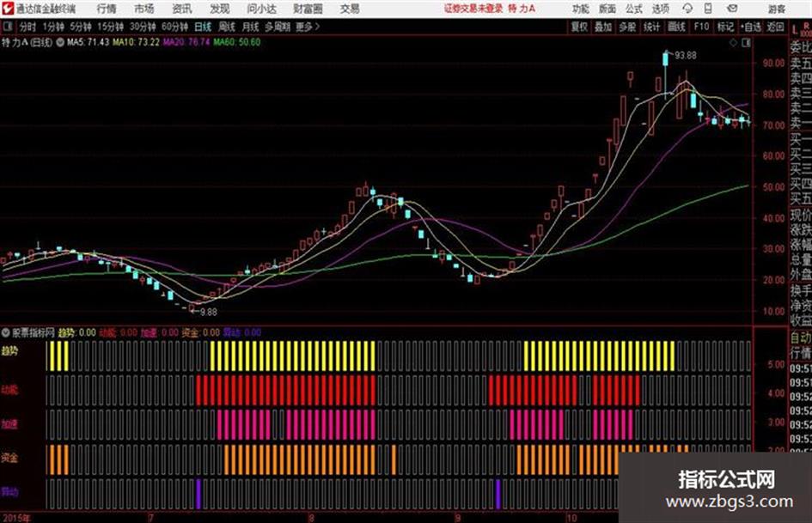This screenshot has height=523, width=812.
Task: Switch to 15分钟 period tab
Action: 111,27
